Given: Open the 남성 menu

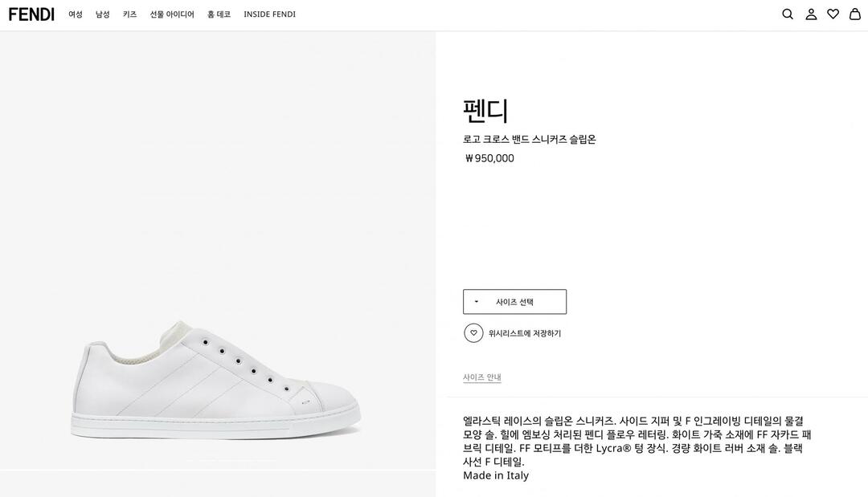Looking at the screenshot, I should tap(103, 14).
